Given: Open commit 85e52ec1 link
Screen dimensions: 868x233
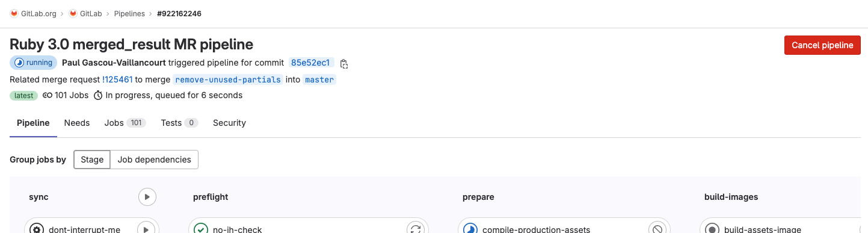Looking at the screenshot, I should click(x=310, y=63).
